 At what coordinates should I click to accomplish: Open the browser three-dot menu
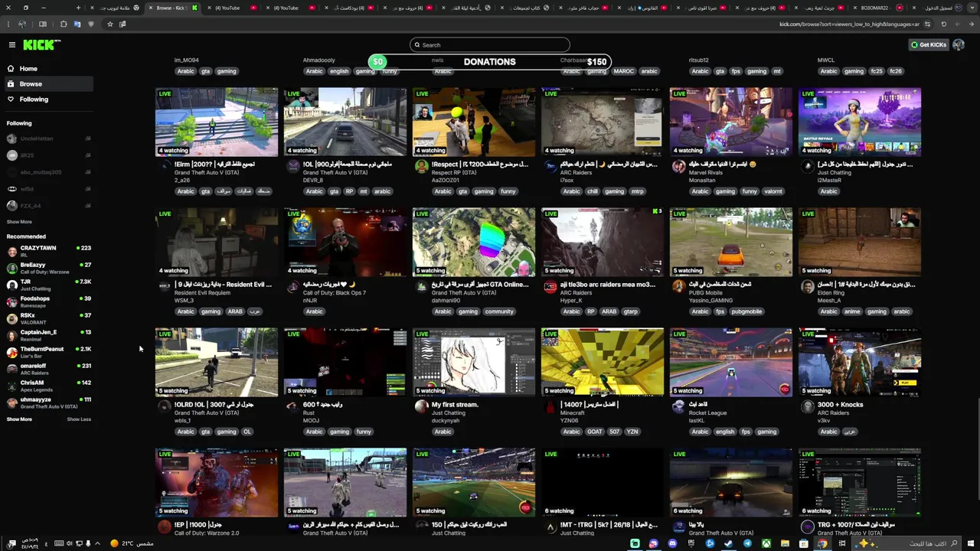tap(8, 24)
